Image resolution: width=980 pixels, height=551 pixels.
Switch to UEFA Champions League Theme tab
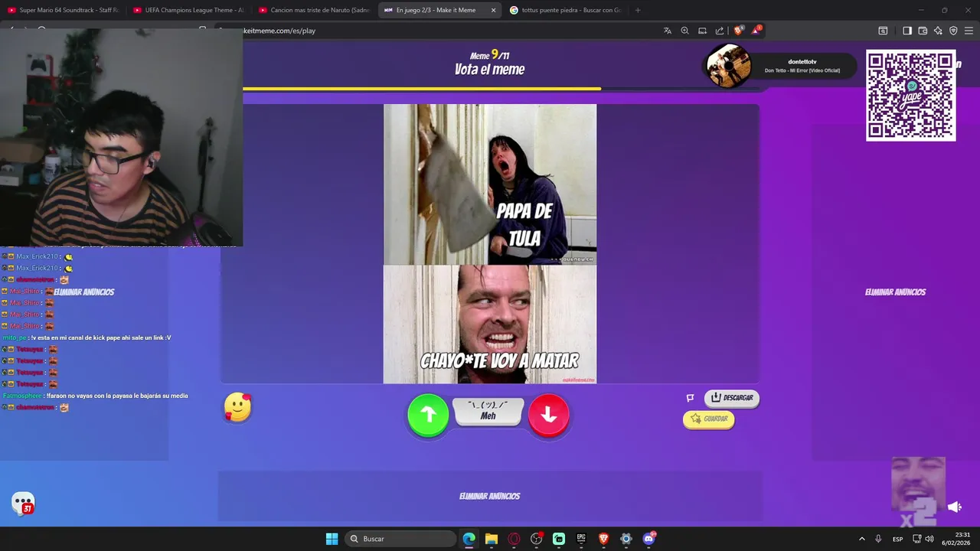[x=188, y=10]
